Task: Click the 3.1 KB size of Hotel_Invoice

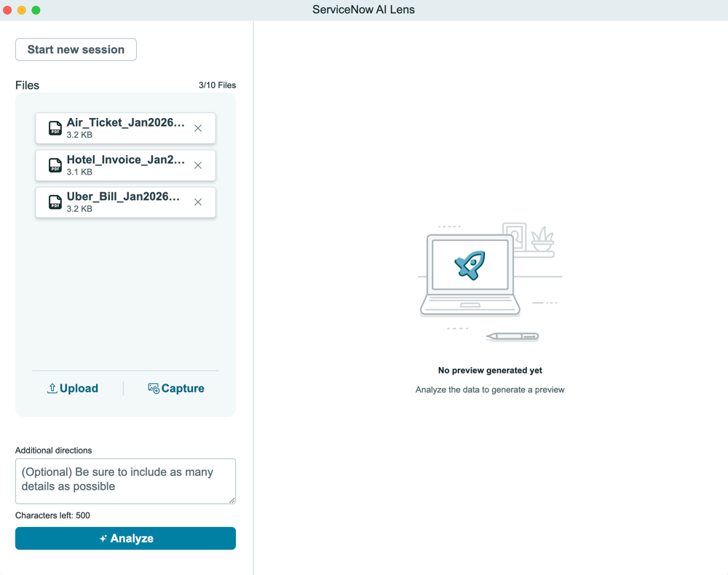Action: pyautogui.click(x=79, y=172)
